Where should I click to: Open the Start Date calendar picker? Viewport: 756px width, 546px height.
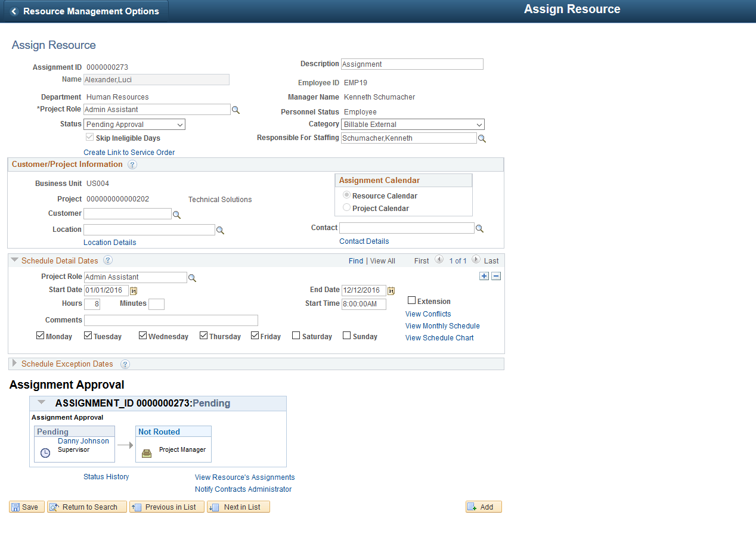click(133, 290)
